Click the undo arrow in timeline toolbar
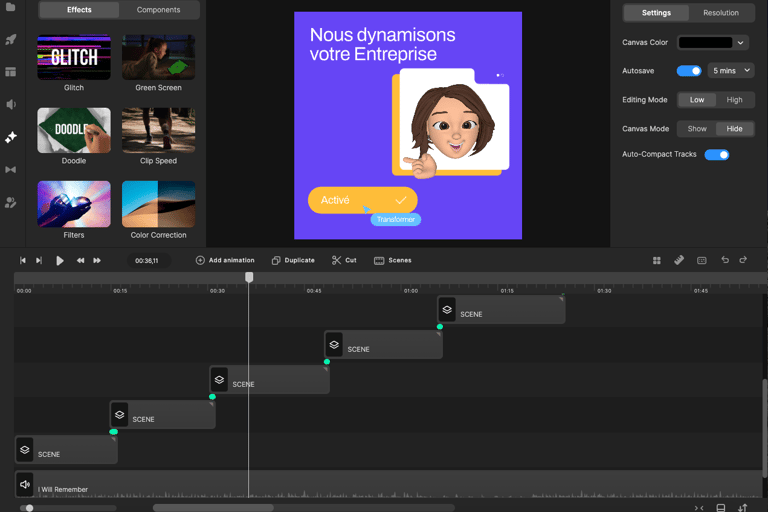Screen dimensions: 768x512 pos(725,260)
